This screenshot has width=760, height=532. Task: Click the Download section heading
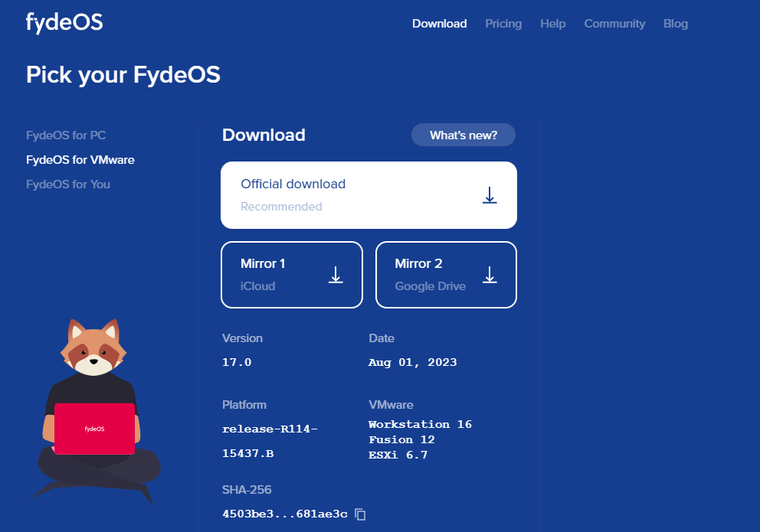coord(264,135)
